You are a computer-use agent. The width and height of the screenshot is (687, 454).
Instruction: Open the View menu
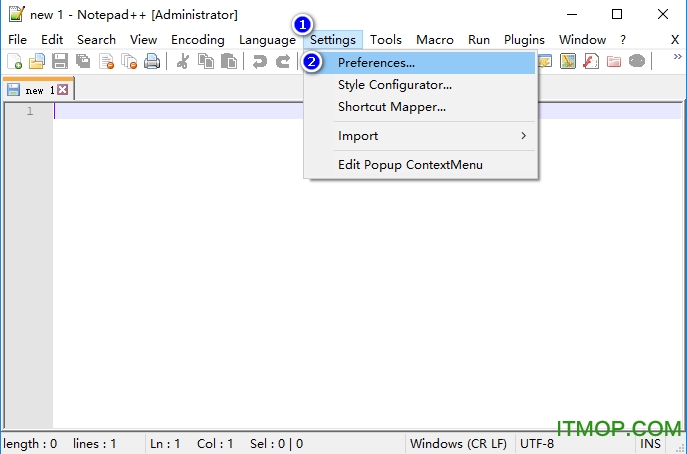(x=143, y=40)
